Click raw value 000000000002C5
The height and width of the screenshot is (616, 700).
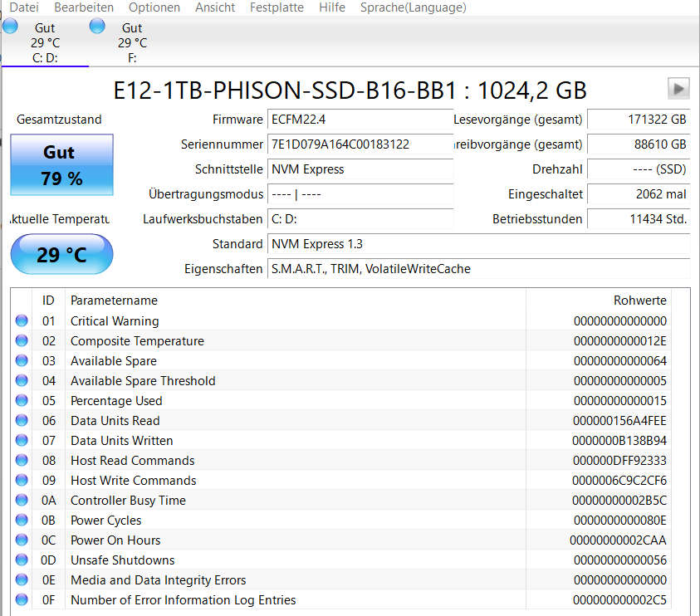coord(619,600)
